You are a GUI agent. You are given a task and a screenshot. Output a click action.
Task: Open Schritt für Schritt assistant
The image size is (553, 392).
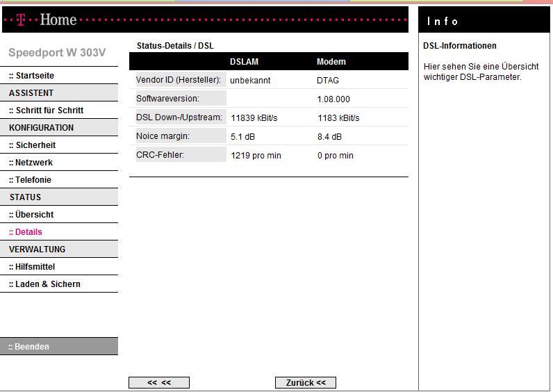(47, 111)
